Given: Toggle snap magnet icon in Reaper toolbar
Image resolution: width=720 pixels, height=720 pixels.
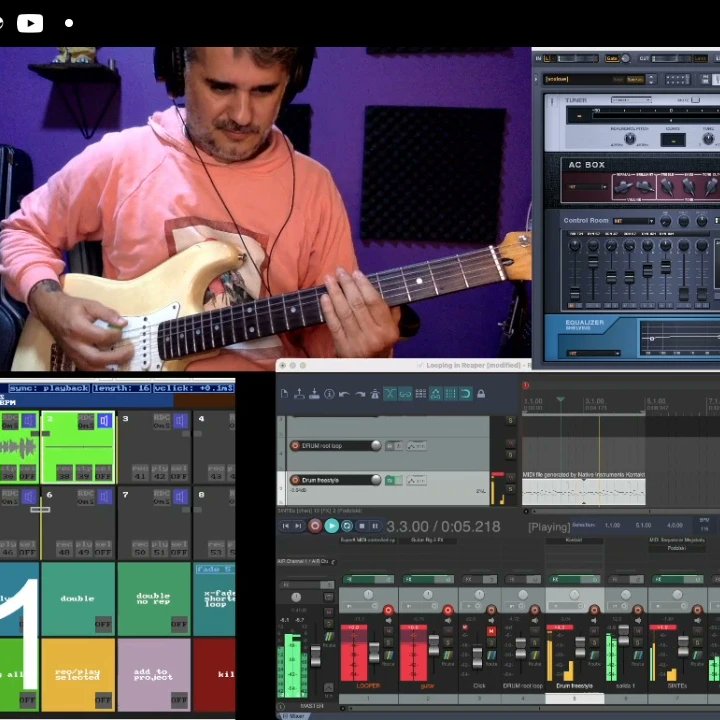Looking at the screenshot, I should point(466,394).
